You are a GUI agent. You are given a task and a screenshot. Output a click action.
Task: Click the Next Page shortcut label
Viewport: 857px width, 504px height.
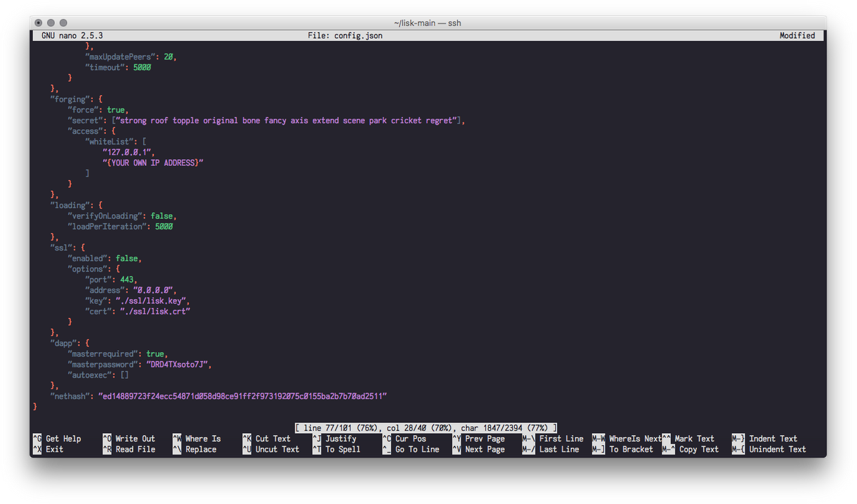(x=485, y=450)
